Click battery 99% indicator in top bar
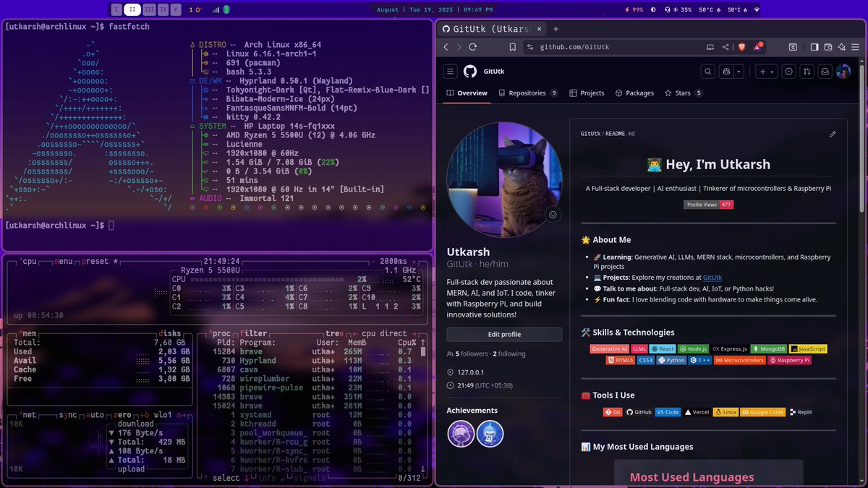Screen dimensions: 868x488 [x=634, y=10]
